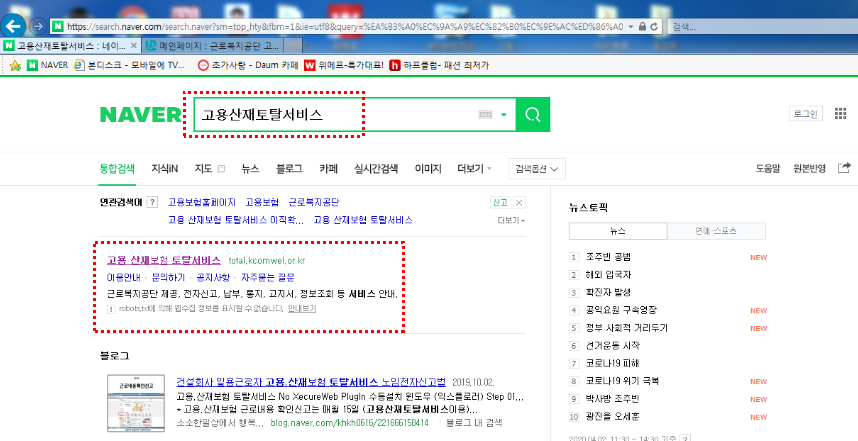
Task: Click the 원본반영 link
Action: pyautogui.click(x=810, y=169)
